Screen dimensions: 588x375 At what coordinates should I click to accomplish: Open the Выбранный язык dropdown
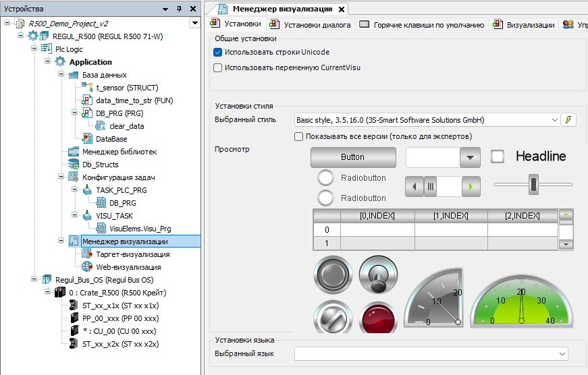(x=562, y=353)
